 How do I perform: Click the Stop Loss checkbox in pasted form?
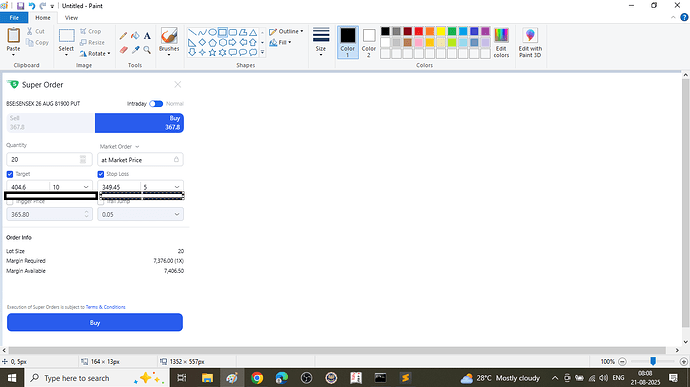pos(101,174)
